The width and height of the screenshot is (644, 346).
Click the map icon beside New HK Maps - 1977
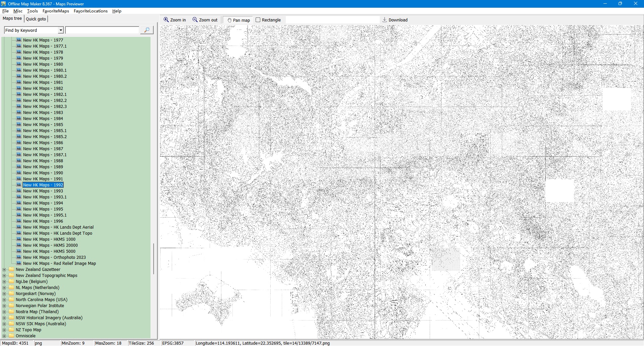click(x=19, y=40)
